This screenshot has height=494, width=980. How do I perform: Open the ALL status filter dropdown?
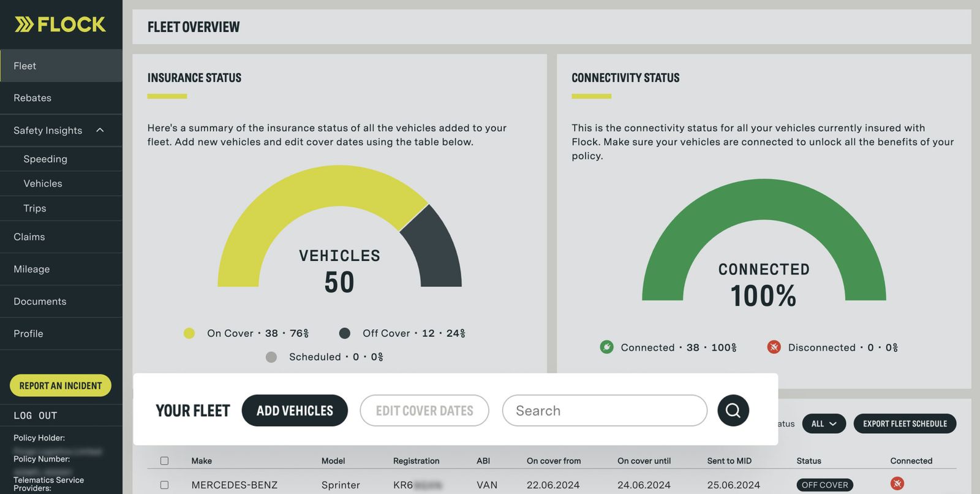click(824, 424)
